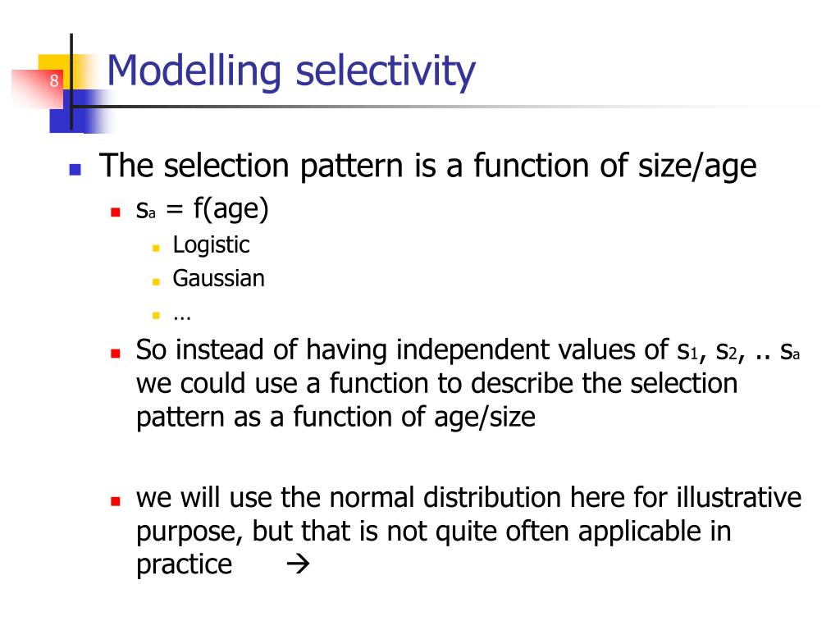Click the "sₐ = f(age)" formula text
840x630 pixels.
click(x=202, y=209)
